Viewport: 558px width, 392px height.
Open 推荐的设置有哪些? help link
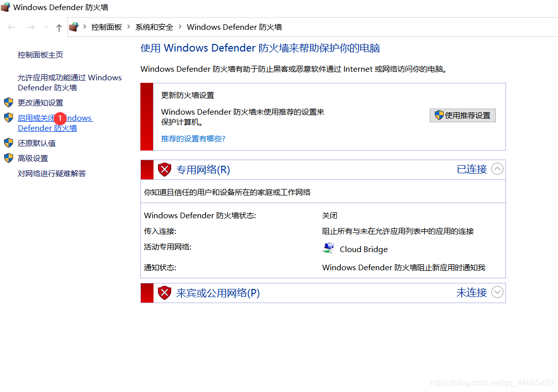point(193,138)
